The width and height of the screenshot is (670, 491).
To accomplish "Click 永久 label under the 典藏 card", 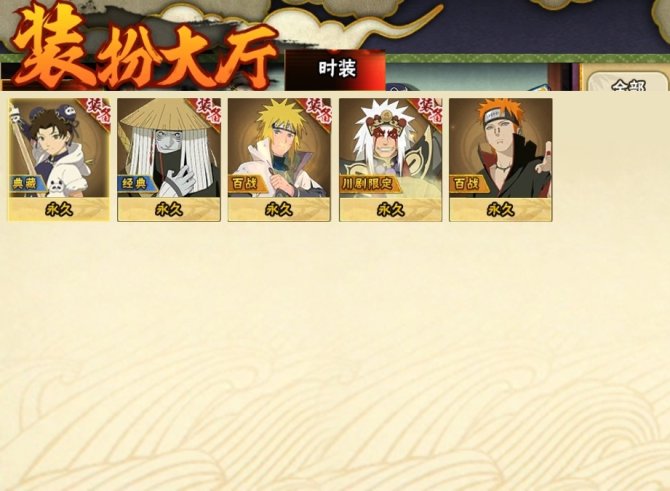I will (x=59, y=209).
